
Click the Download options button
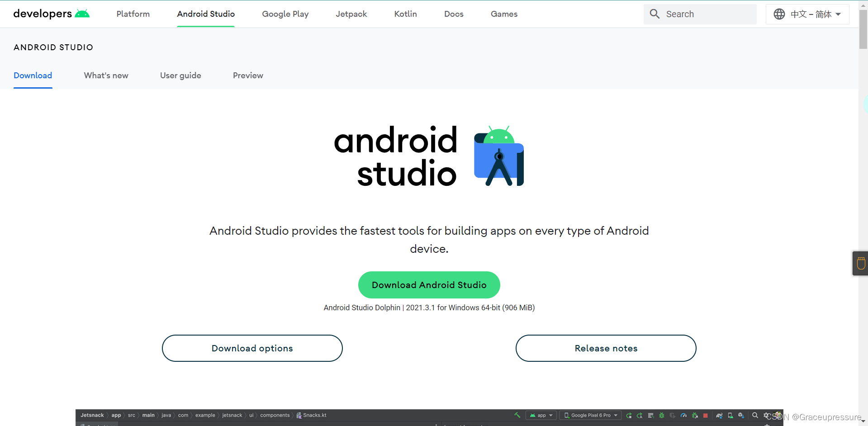tap(252, 348)
